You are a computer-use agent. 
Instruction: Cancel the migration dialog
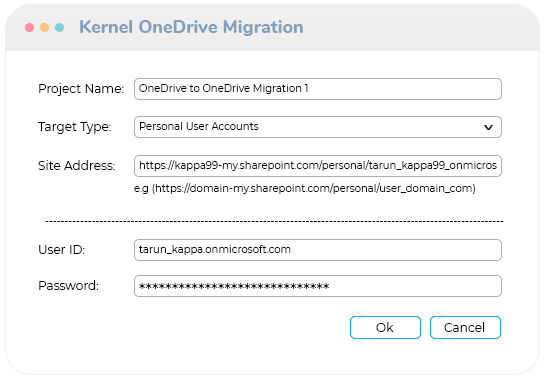[x=465, y=327]
